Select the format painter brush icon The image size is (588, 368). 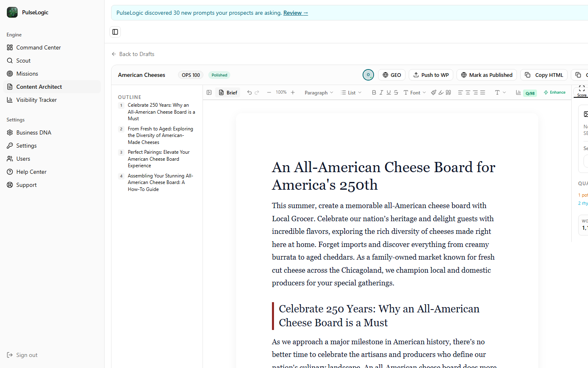[434, 92]
